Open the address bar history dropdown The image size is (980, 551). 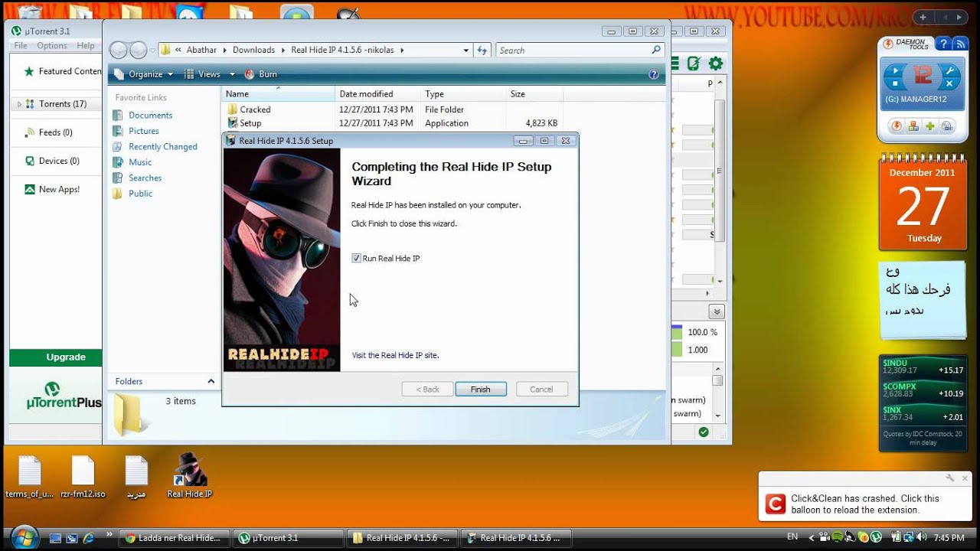click(x=465, y=51)
